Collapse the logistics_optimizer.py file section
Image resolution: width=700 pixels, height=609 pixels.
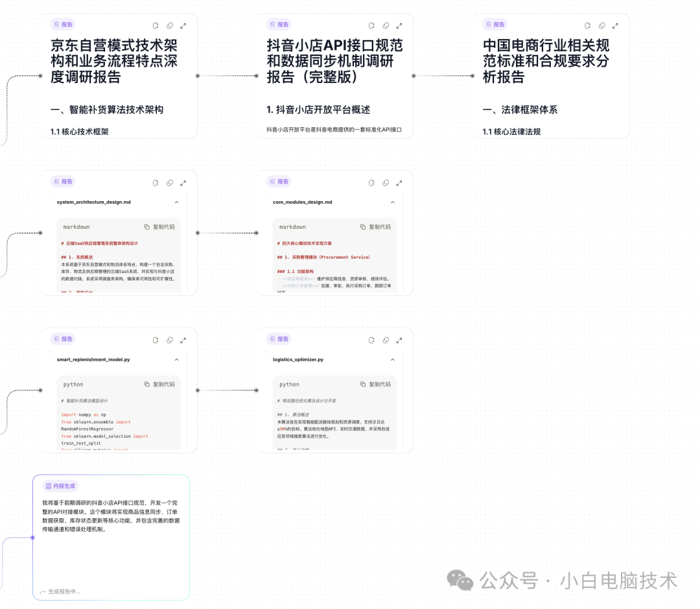pos(393,360)
